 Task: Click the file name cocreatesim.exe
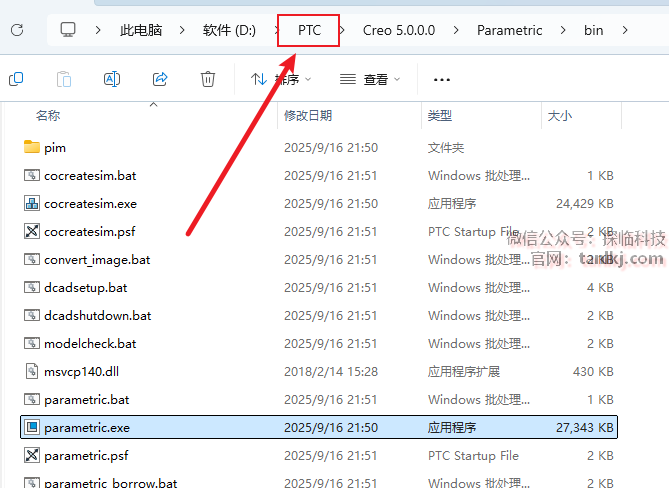90,203
